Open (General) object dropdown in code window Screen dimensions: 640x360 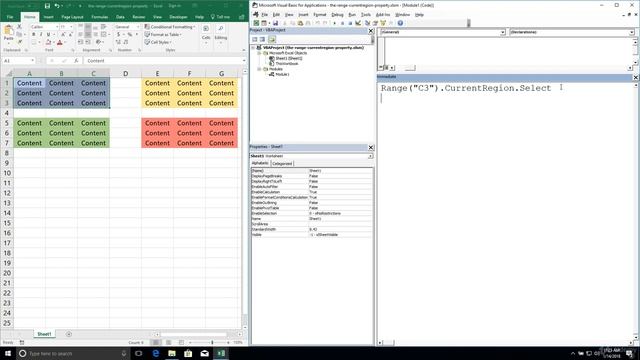point(502,32)
